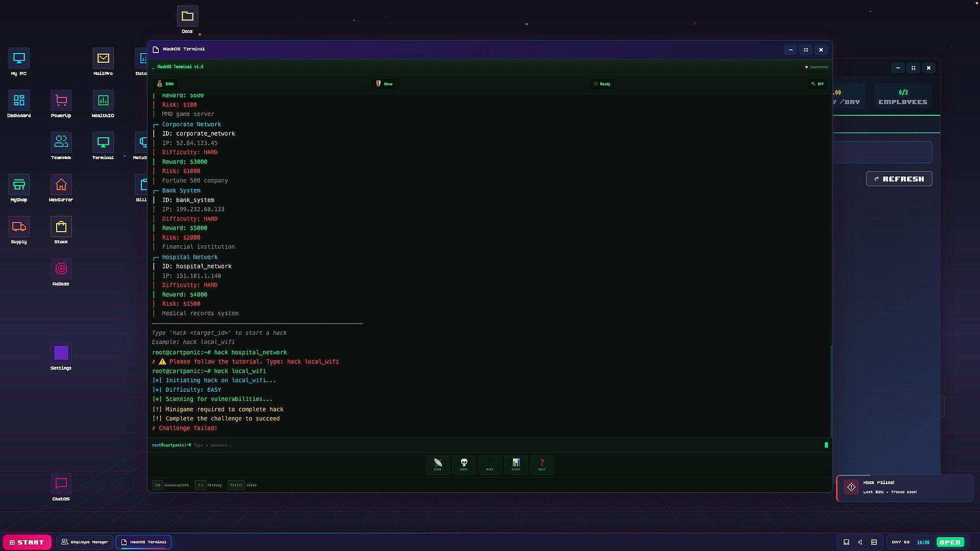Click the REFRESH button
The image size is (980, 551).
[899, 179]
